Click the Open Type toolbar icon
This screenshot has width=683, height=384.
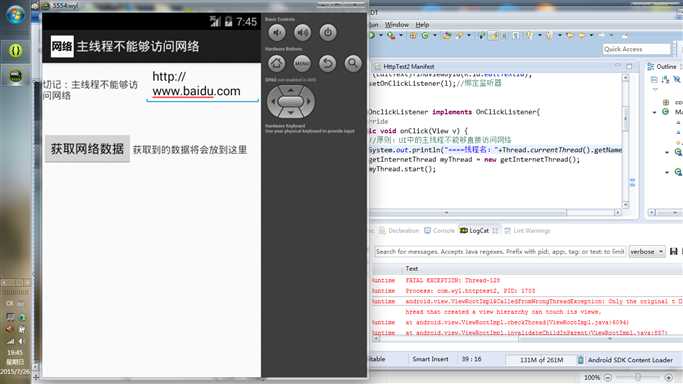point(447,36)
